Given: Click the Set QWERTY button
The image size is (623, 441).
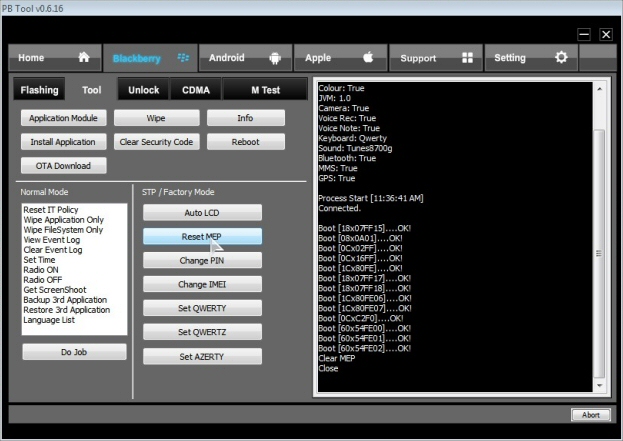Looking at the screenshot, I should pyautogui.click(x=202, y=308).
